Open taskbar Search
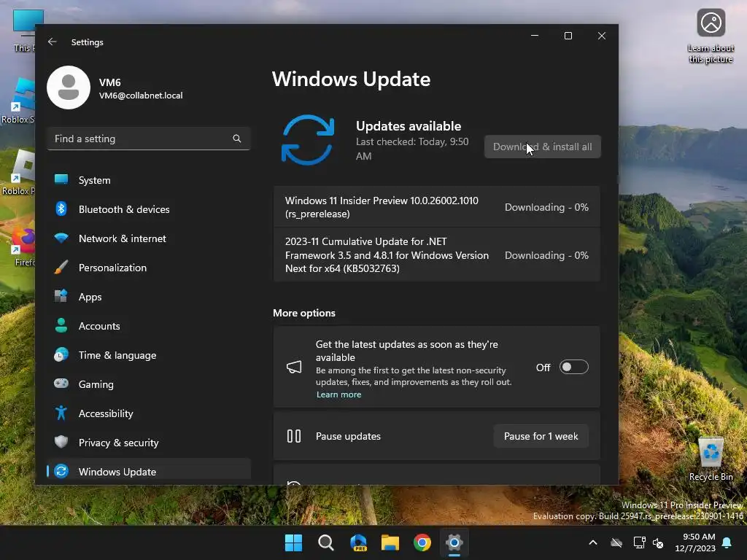The height and width of the screenshot is (560, 747). tap(326, 542)
